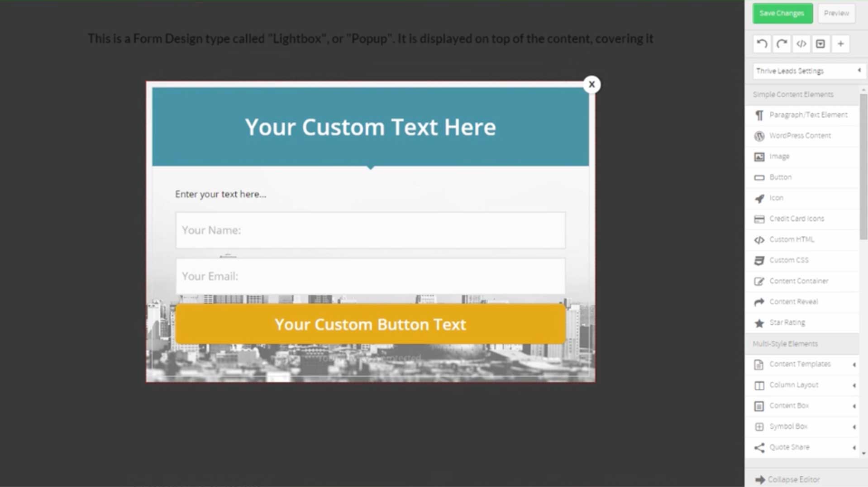Add a Custom CSS element
The width and height of the screenshot is (868, 487).
click(x=789, y=260)
